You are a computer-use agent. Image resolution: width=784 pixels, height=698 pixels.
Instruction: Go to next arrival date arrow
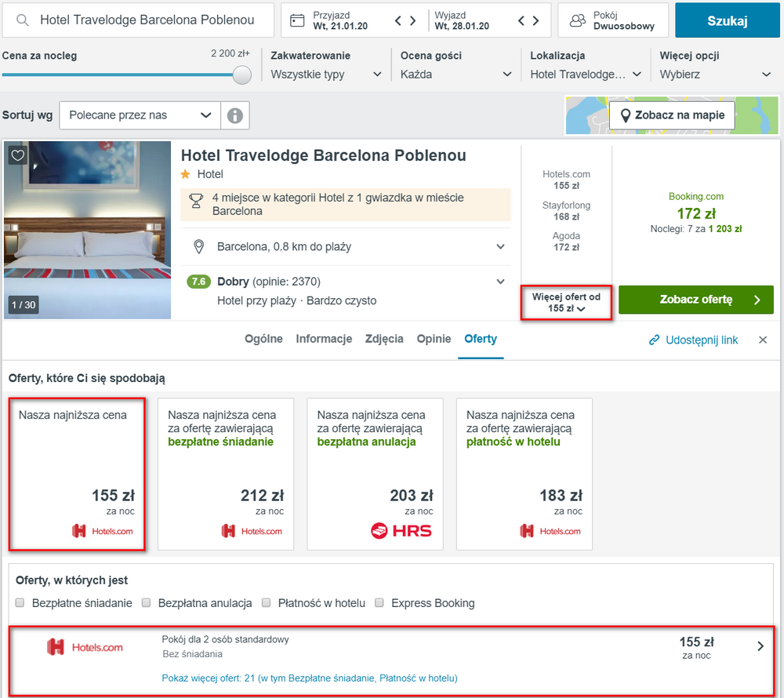tap(413, 20)
